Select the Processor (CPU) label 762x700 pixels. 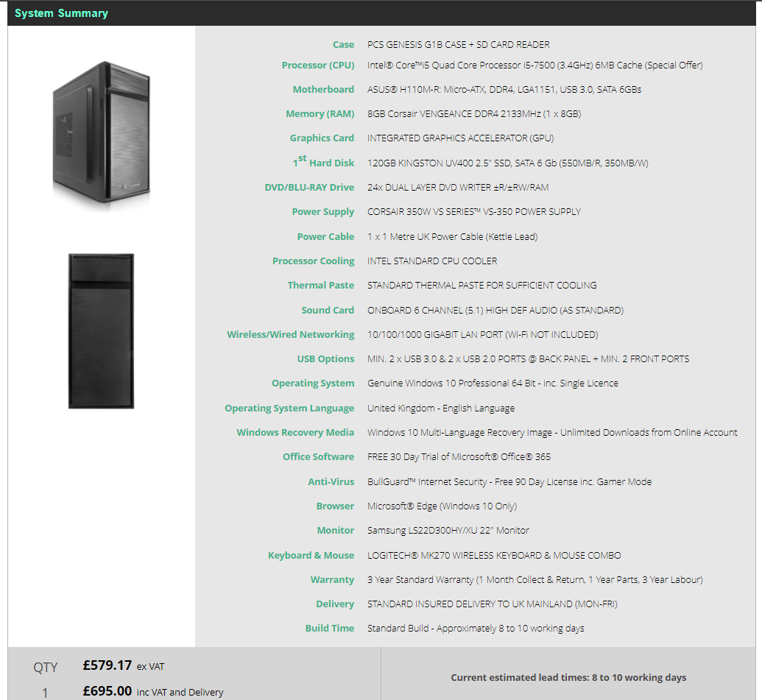(x=317, y=65)
